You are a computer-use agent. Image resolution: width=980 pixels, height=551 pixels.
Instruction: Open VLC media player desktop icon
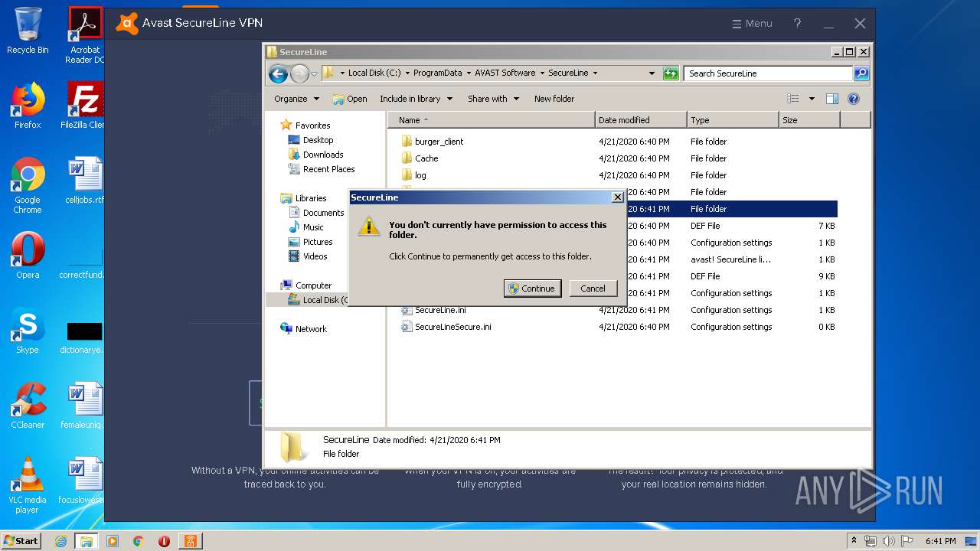tap(28, 485)
